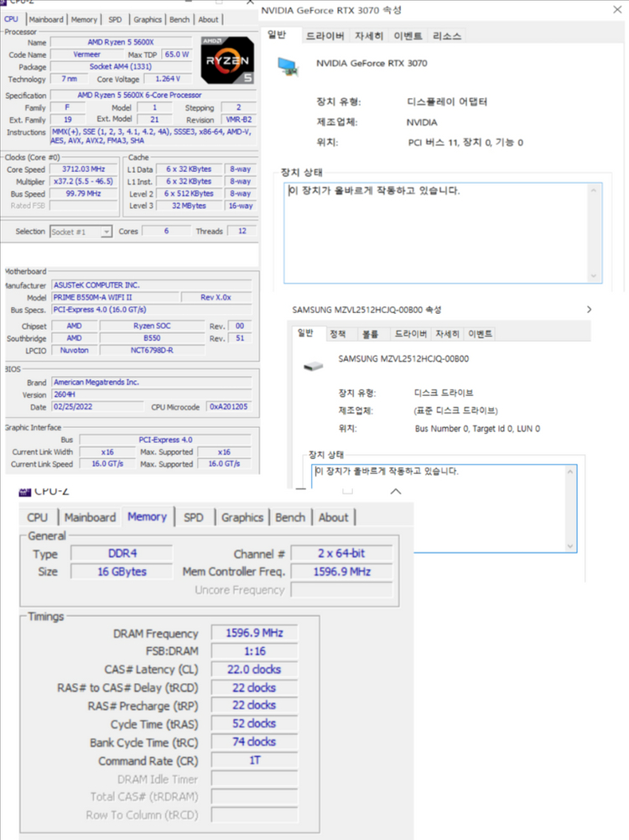Image resolution: width=629 pixels, height=840 pixels.
Task: Open 드라이버 tab in NVIDIA properties
Action: coord(325,36)
